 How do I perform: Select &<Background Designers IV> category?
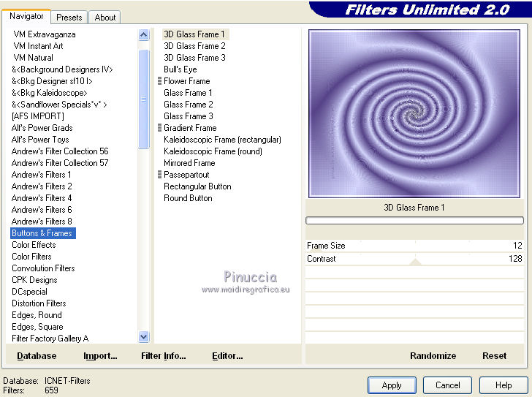point(62,69)
